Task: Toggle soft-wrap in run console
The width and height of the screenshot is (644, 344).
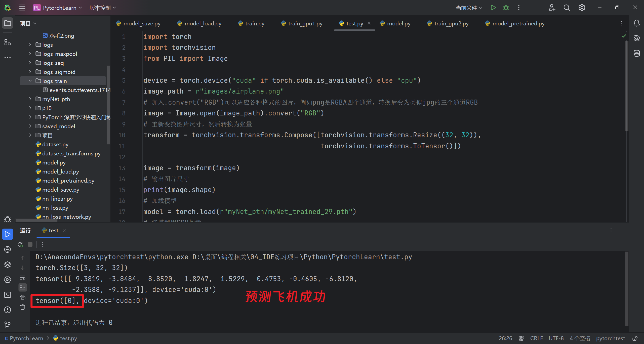Action: 23,278
